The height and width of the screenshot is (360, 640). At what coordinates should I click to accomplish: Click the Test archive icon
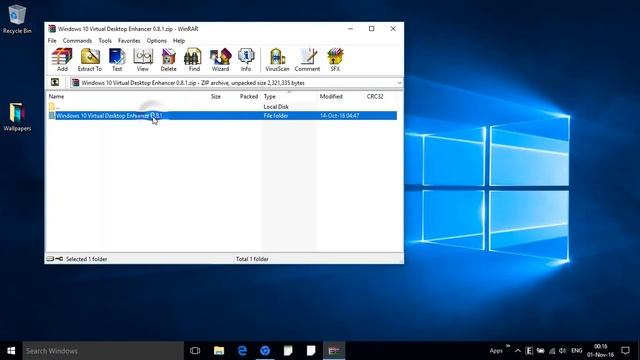[117, 60]
